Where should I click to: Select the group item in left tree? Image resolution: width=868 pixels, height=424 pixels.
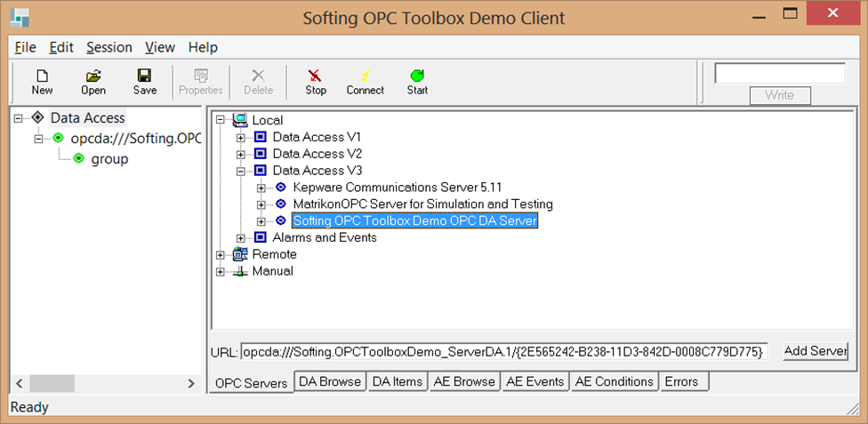109,159
